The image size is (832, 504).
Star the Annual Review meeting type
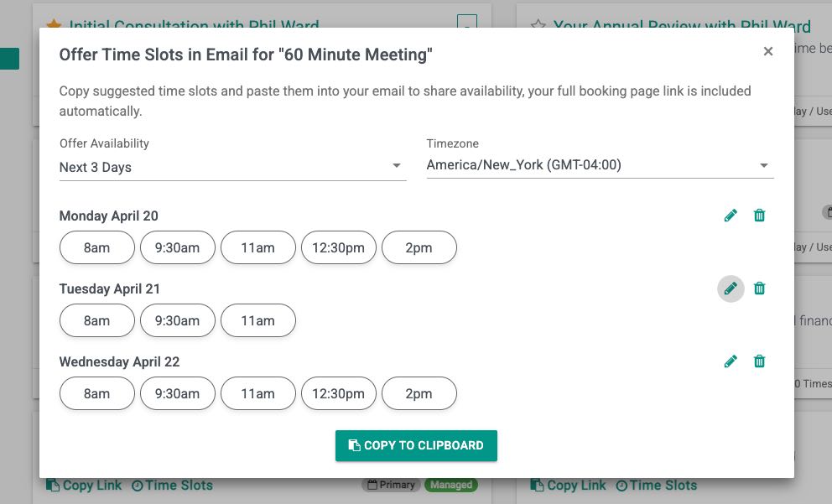(x=538, y=25)
